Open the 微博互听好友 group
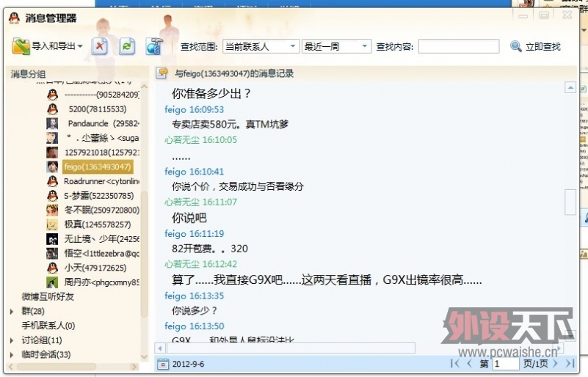The height and width of the screenshot is (377, 588). tap(48, 297)
